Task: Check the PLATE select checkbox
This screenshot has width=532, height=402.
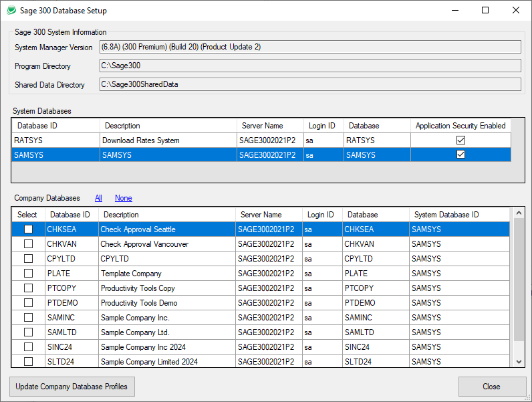Action: 29,274
